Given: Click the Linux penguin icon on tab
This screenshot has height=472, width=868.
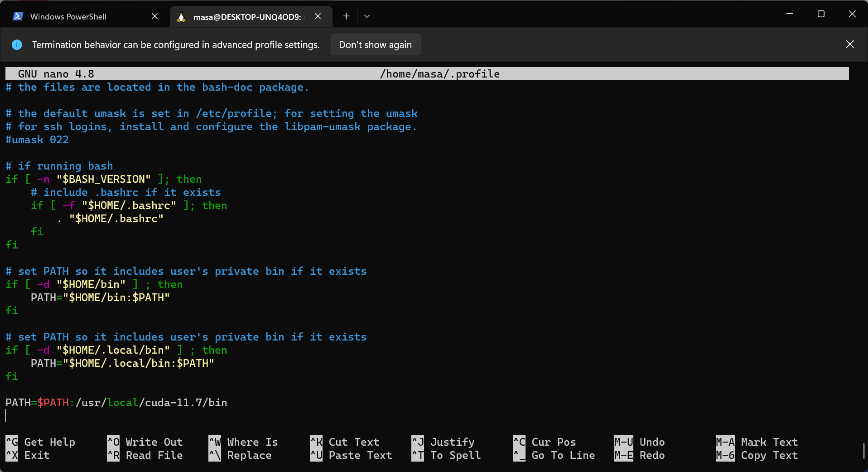Looking at the screenshot, I should 181,17.
